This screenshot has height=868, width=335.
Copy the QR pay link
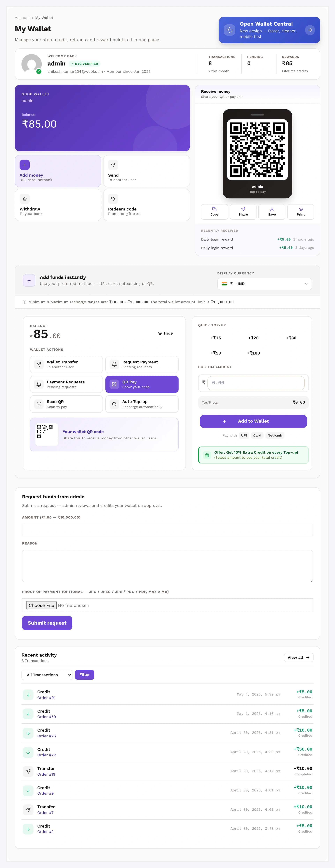(214, 212)
